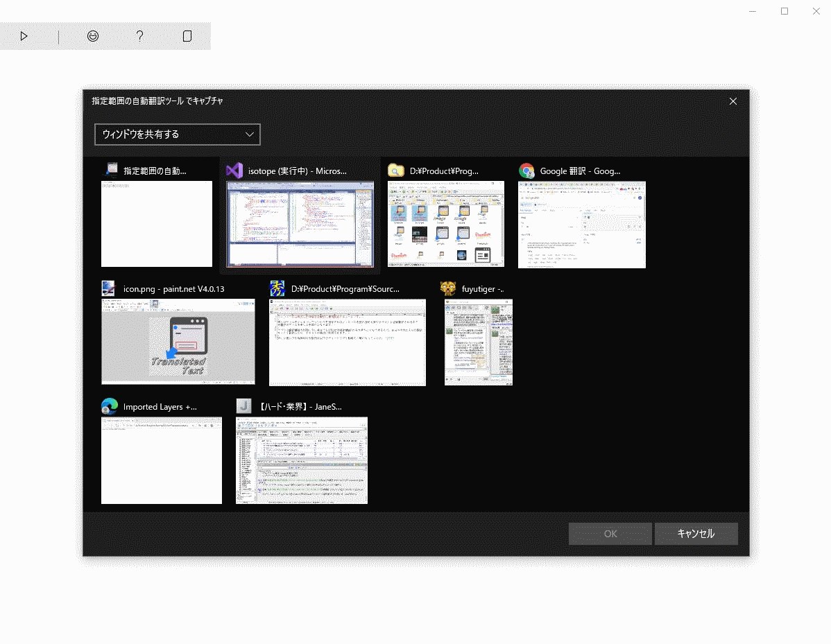The width and height of the screenshot is (831, 644).
Task: Click the Chrome icon for Google 翻訳
Action: pos(526,171)
